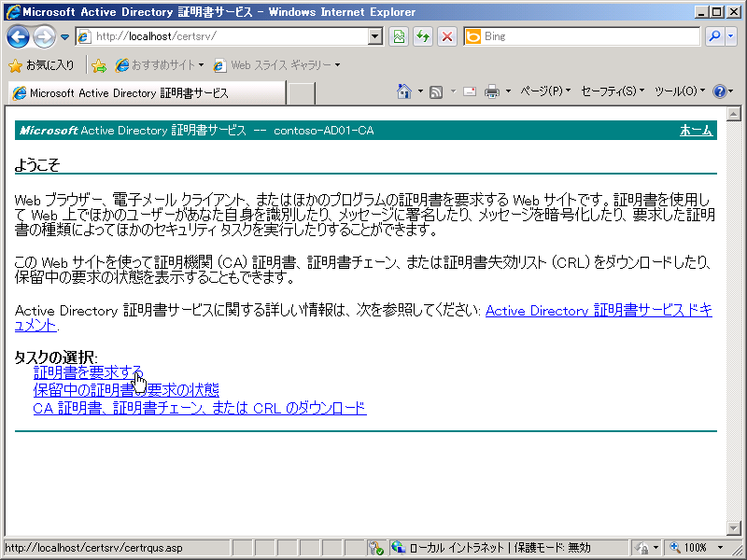
Task: Click the 保留中の証明書の要求の状態 link
Action: [126, 390]
